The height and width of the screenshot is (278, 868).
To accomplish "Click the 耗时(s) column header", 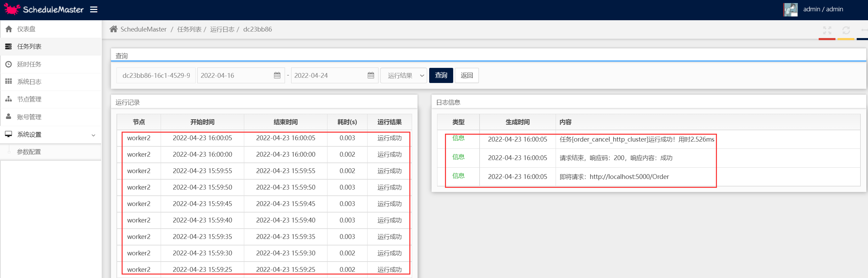I will (347, 122).
